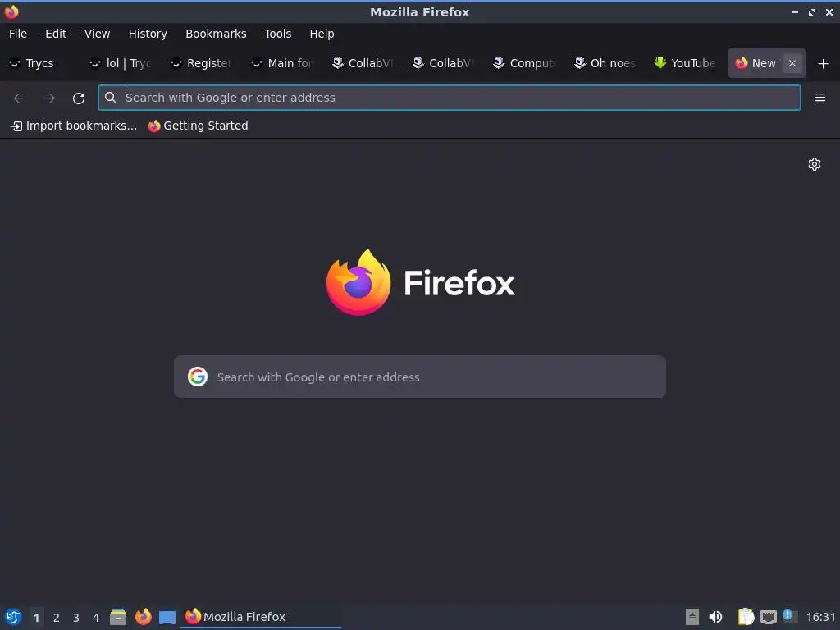Click the page search box in center
Image resolution: width=840 pixels, height=630 pixels.
coord(420,377)
